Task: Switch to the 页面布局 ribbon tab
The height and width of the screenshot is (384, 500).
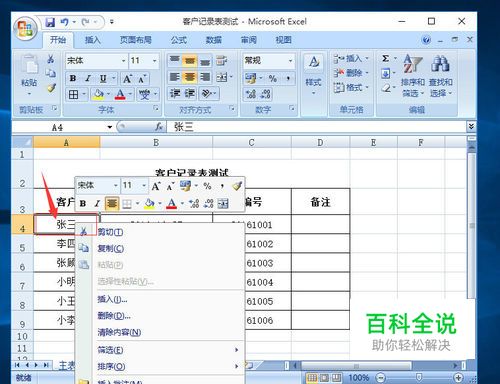Action: [136, 40]
